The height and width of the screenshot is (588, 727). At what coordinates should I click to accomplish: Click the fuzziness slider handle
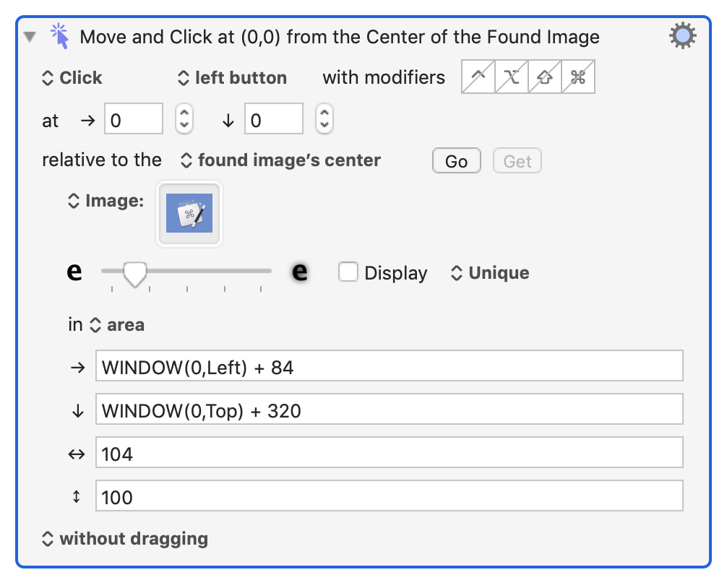pyautogui.click(x=134, y=272)
